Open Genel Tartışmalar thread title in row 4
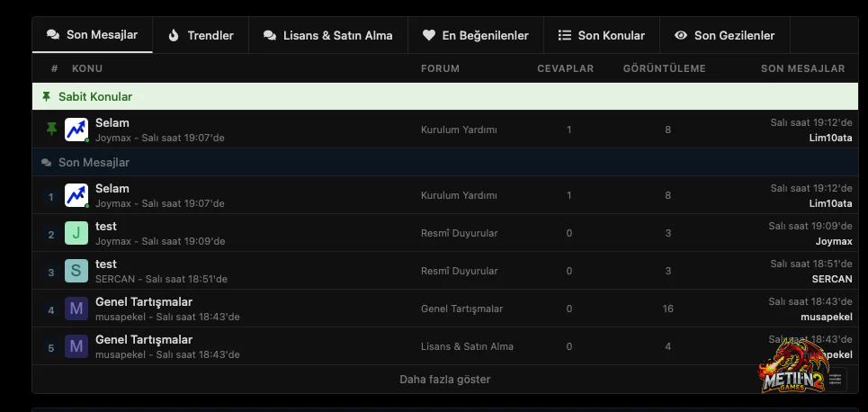The image size is (868, 412). (x=144, y=301)
